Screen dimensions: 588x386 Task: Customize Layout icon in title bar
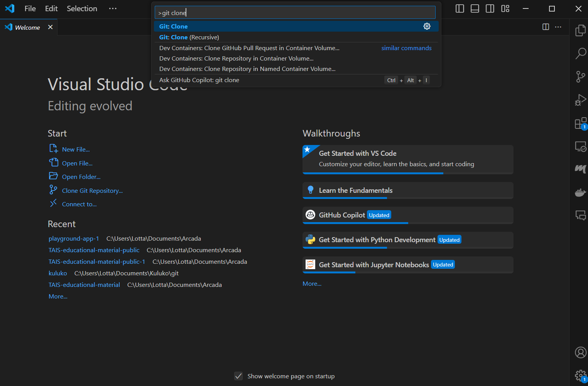coord(505,8)
